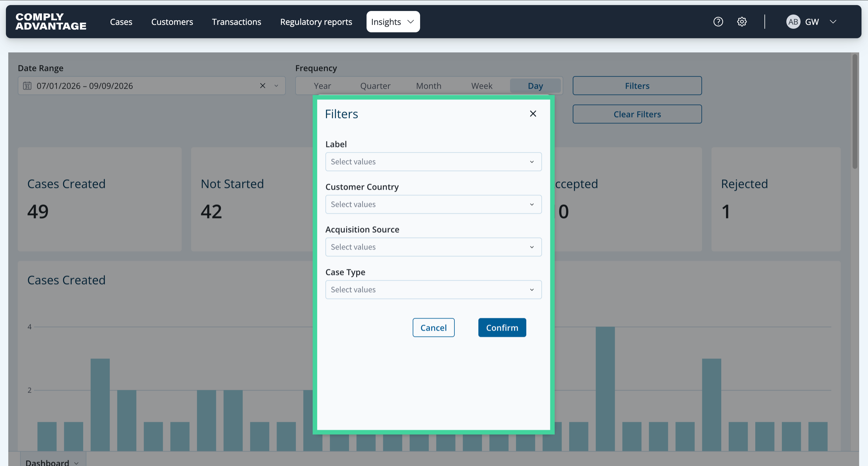Set frequency to Quarter
The height and width of the screenshot is (466, 868).
[375, 86]
